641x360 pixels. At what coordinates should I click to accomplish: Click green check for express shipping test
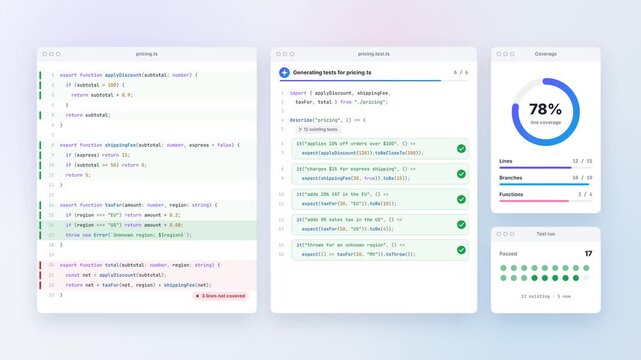pos(461,174)
